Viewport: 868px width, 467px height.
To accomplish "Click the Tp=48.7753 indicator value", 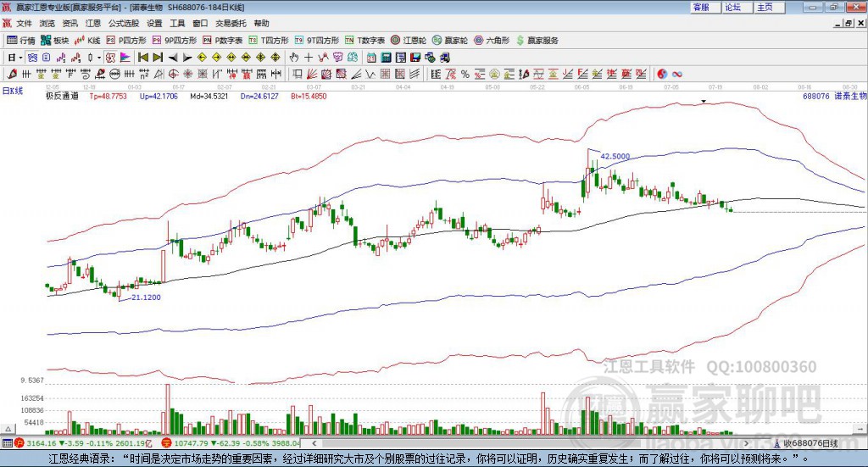I will [108, 96].
